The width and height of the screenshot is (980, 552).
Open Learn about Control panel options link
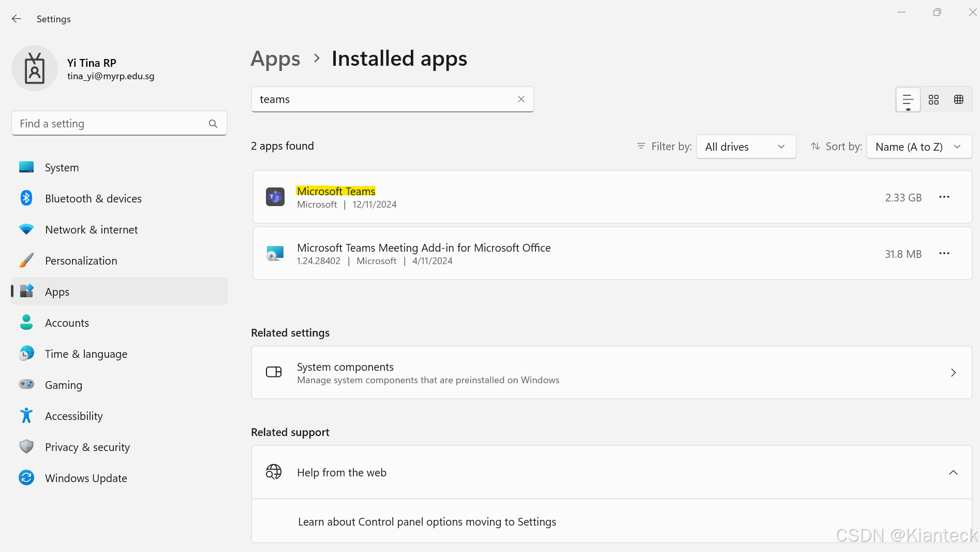coord(427,522)
